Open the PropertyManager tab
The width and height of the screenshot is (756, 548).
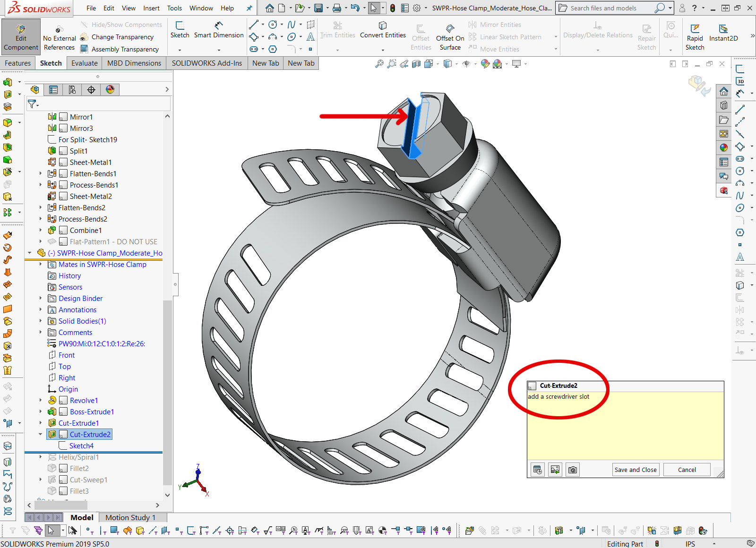53,89
